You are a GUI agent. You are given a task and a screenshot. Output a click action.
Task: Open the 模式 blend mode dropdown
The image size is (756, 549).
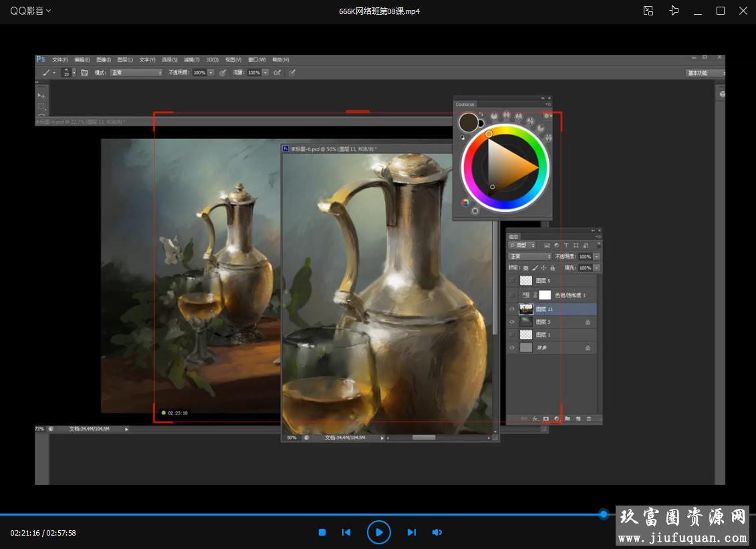point(136,72)
